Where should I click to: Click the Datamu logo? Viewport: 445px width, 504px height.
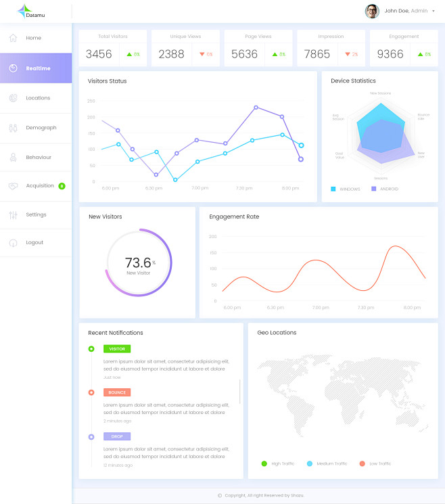click(31, 12)
